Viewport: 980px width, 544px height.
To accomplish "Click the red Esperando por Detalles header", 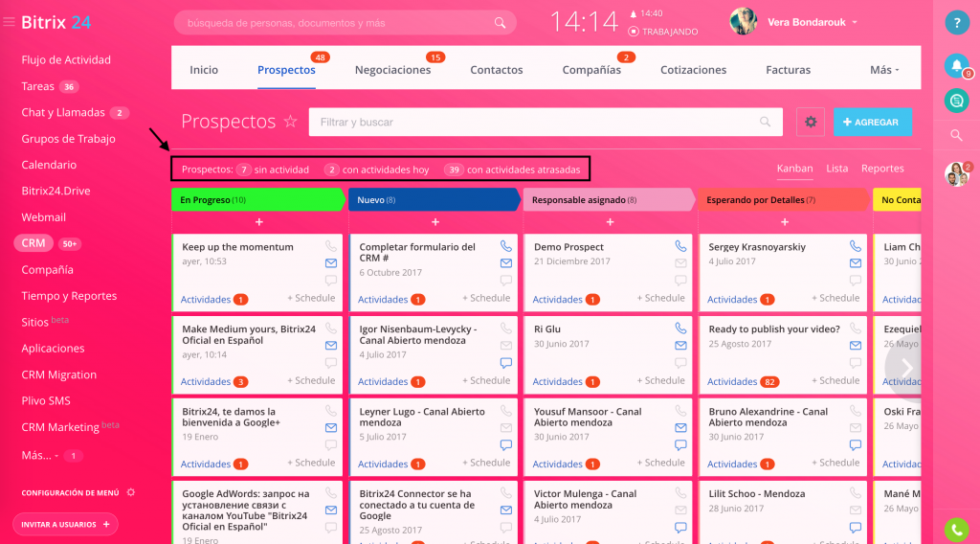I will pyautogui.click(x=783, y=199).
